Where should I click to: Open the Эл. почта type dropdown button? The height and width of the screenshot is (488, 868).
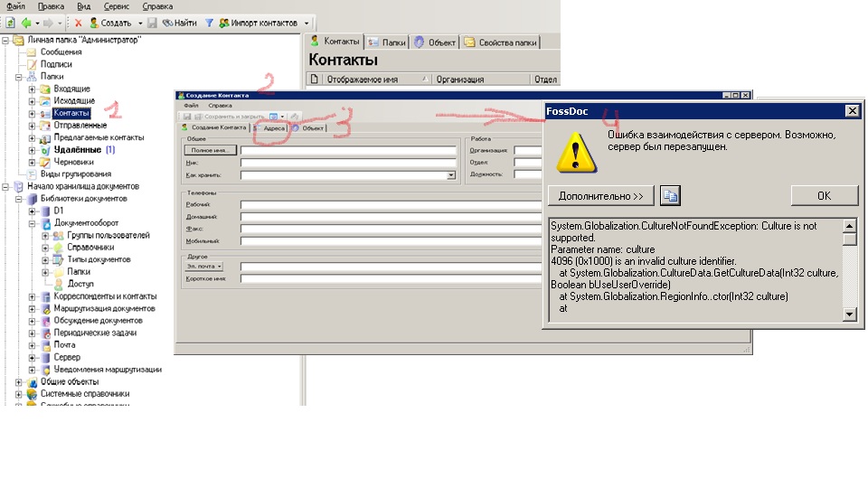click(204, 266)
